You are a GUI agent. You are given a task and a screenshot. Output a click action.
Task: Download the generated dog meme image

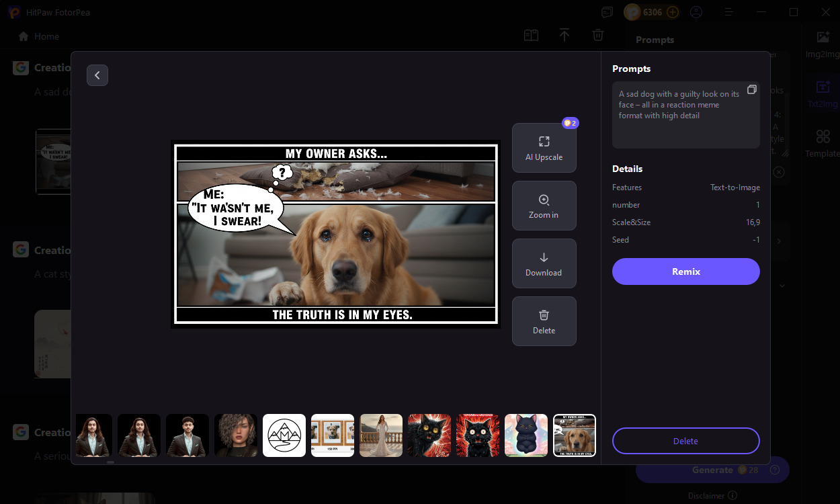click(544, 263)
